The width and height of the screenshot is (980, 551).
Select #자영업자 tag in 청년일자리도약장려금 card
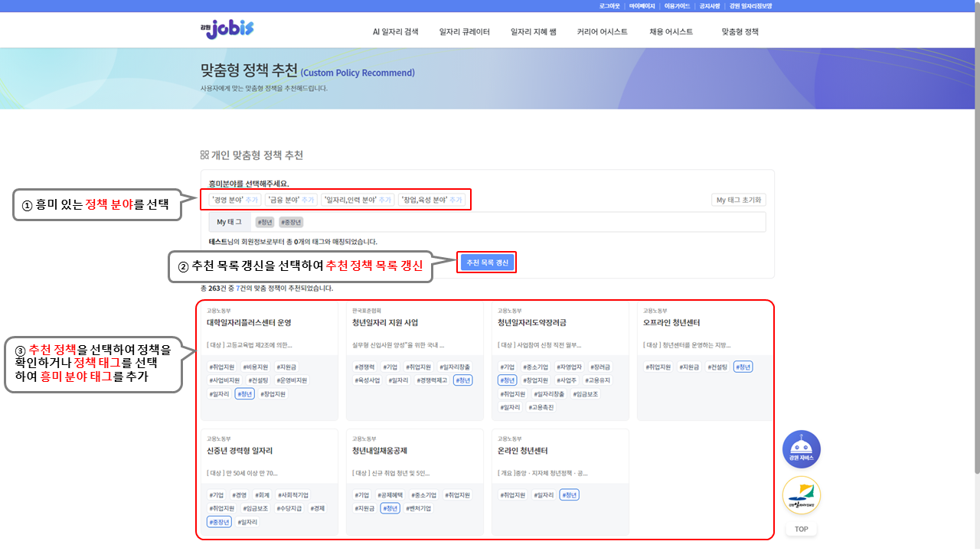click(x=569, y=367)
